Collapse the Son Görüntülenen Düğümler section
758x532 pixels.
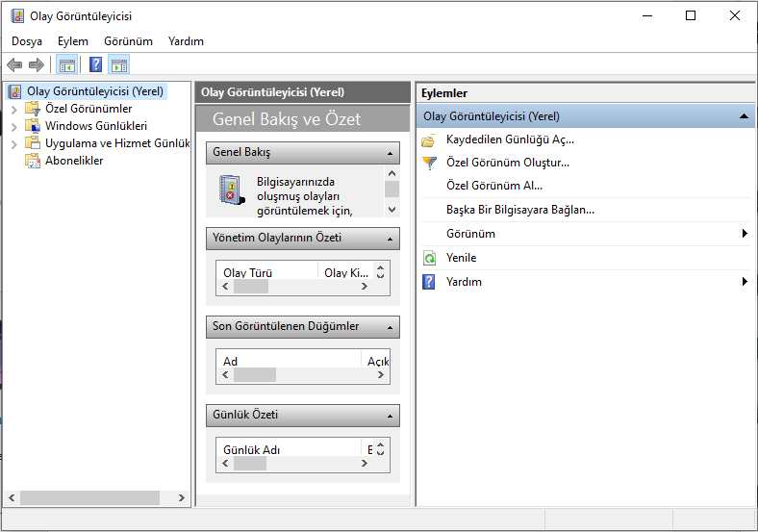coord(391,327)
